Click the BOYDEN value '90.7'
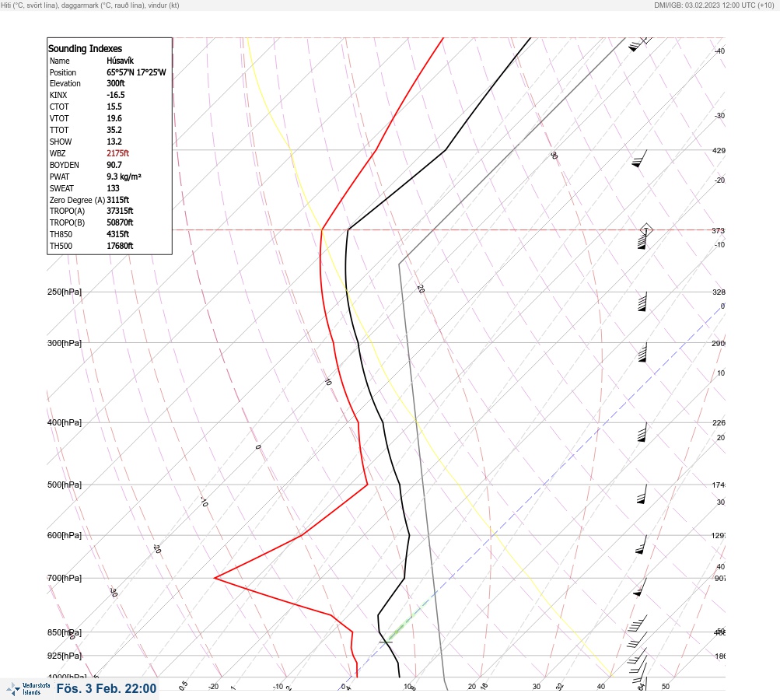This screenshot has width=780, height=700. coord(114,165)
